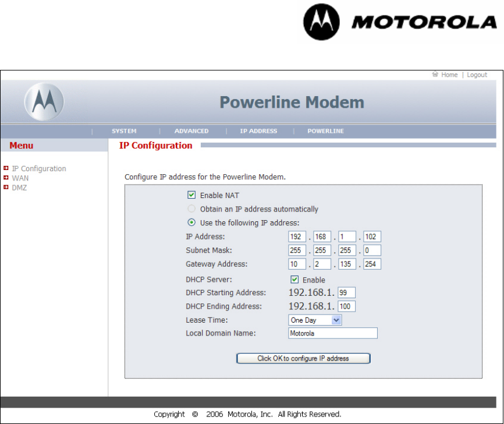The width and height of the screenshot is (504, 424).
Task: Go to the Home link
Action: (x=449, y=75)
